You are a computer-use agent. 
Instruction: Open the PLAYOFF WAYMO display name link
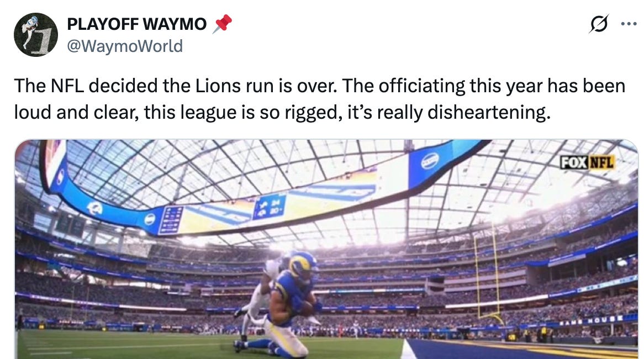[137, 24]
